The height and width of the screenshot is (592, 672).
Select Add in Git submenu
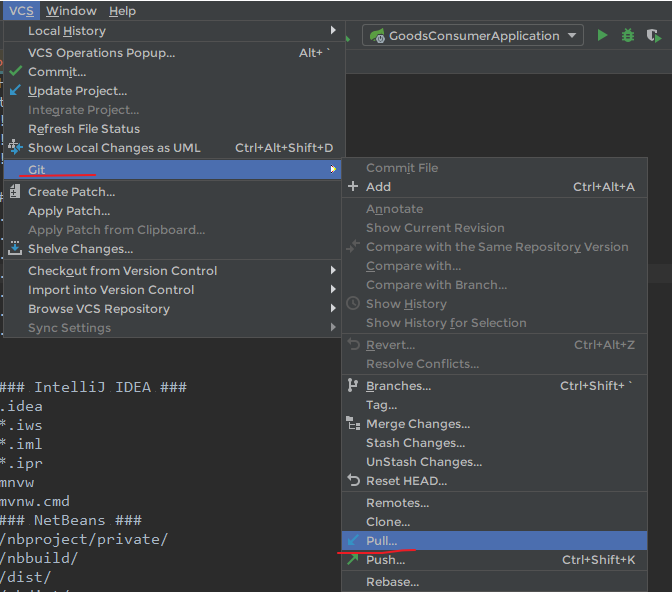(495, 186)
